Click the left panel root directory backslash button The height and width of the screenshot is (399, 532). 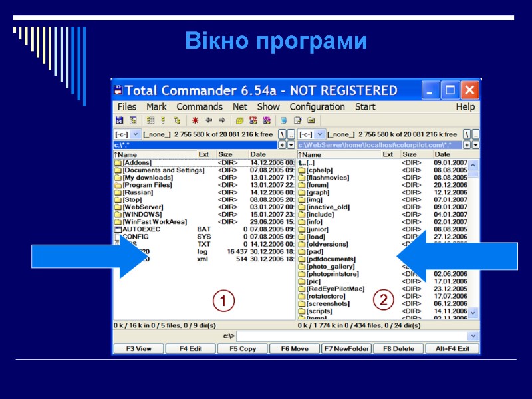(282, 134)
